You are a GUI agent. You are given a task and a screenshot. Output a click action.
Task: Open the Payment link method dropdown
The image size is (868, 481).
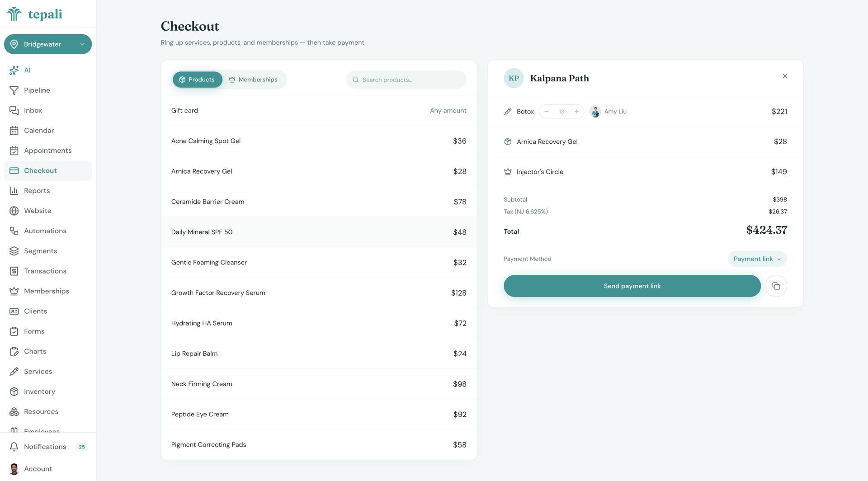(757, 259)
